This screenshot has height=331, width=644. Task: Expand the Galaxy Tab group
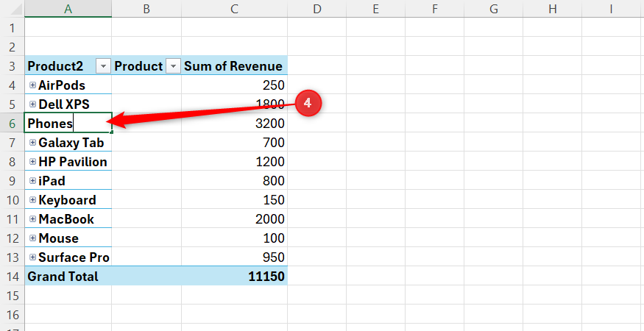click(33, 143)
